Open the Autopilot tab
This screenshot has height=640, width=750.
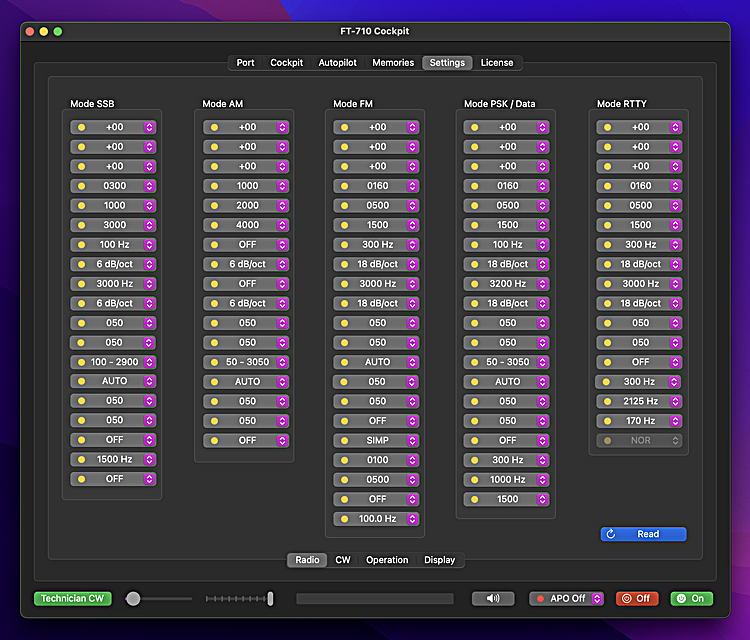pos(338,63)
